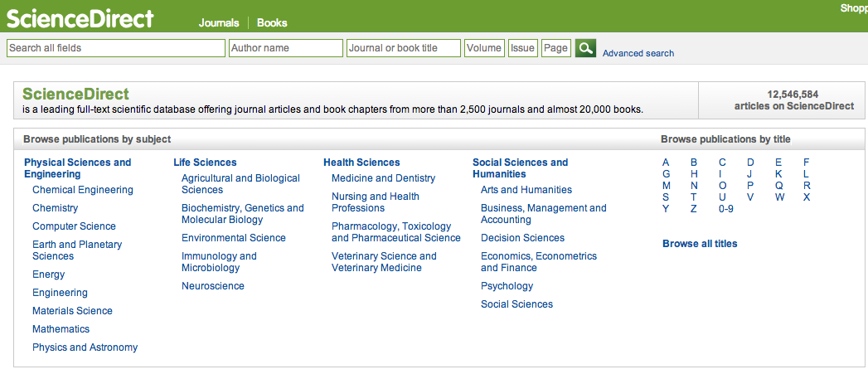Browse the Chemical Engineering subject
The image size is (868, 374).
point(83,190)
